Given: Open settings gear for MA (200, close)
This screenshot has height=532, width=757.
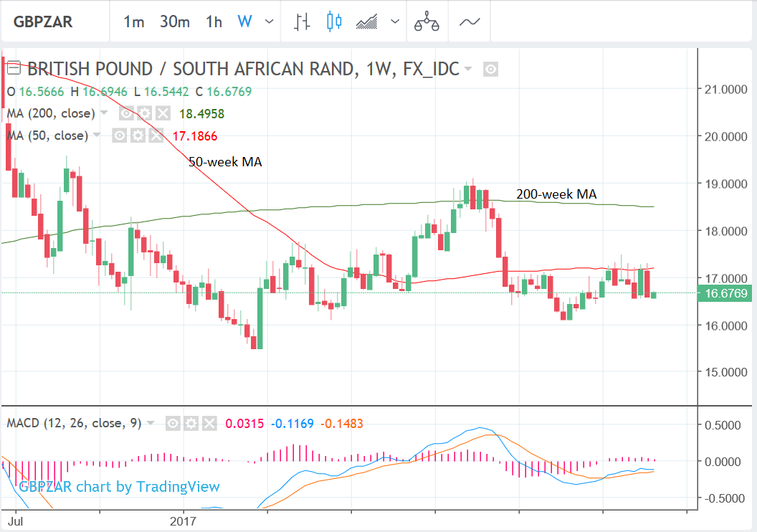Looking at the screenshot, I should 144,113.
